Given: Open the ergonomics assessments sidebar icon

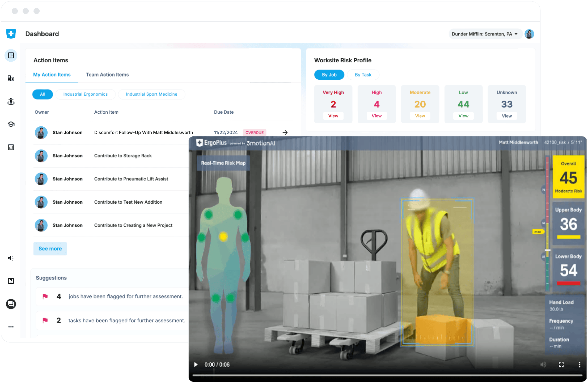Looking at the screenshot, I should pyautogui.click(x=11, y=101).
